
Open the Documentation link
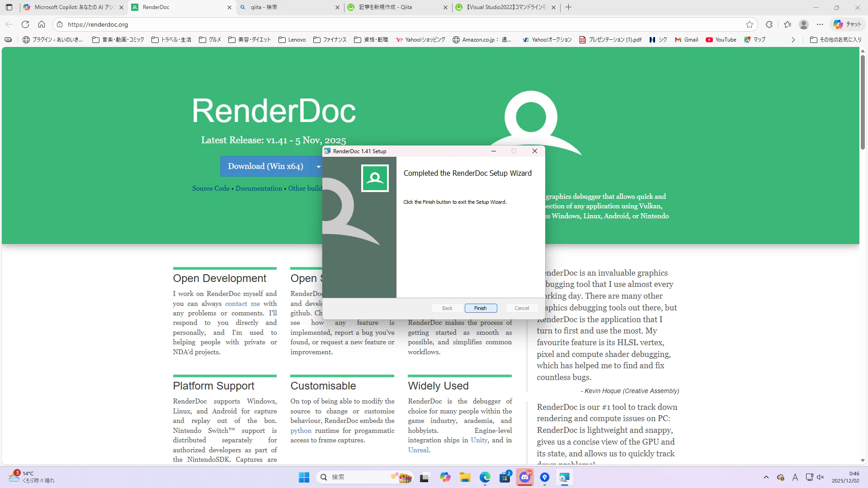pos(259,188)
